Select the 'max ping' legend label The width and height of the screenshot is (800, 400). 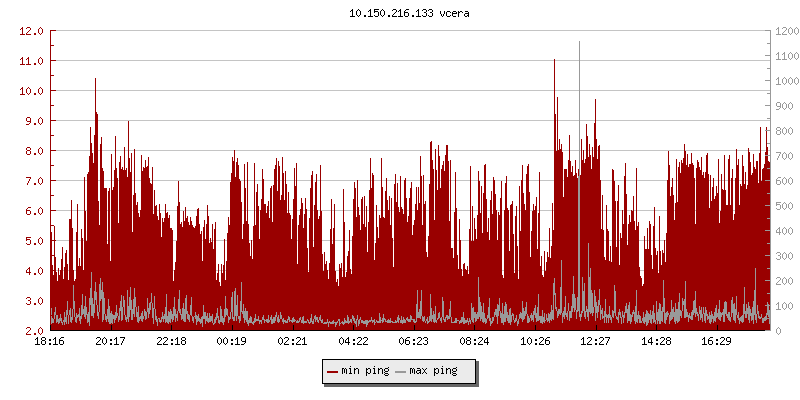[433, 371]
